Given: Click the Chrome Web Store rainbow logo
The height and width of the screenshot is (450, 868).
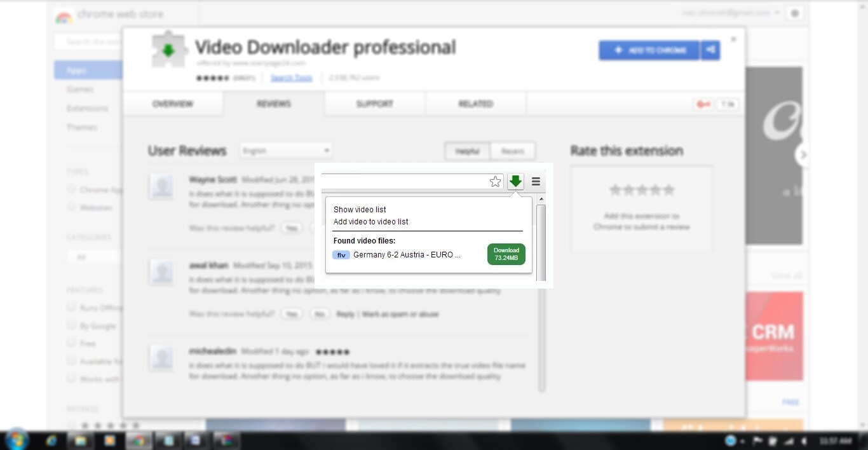Looking at the screenshot, I should click(64, 15).
